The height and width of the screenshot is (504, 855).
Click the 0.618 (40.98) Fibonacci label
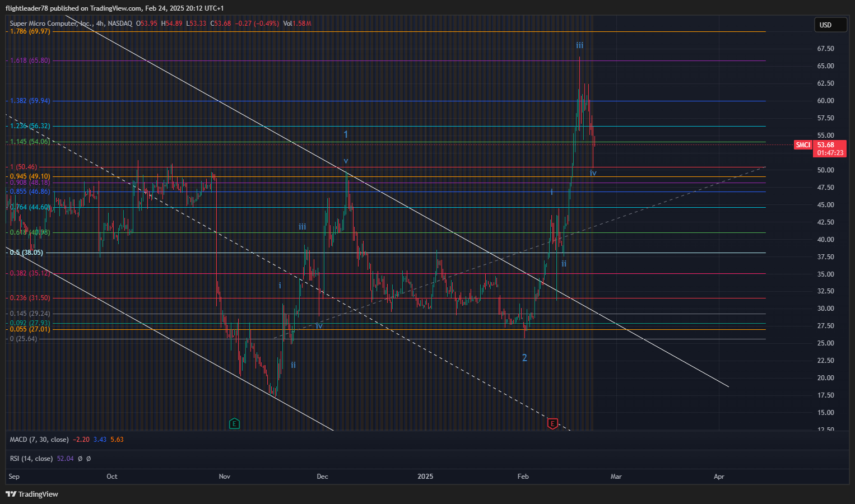coord(30,232)
